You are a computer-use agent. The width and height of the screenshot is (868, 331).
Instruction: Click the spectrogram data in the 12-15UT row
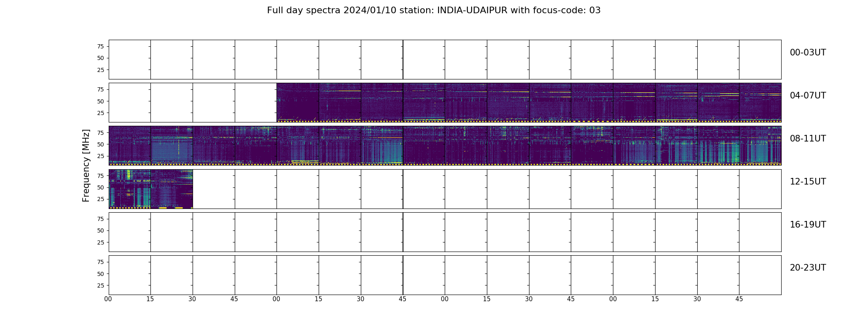pyautogui.click(x=151, y=189)
